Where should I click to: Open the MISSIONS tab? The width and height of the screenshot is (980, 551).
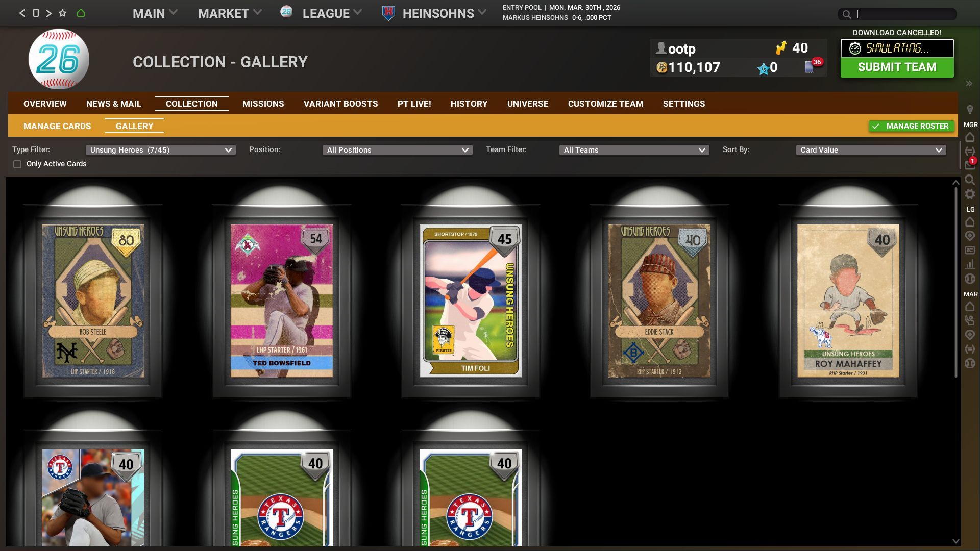(x=263, y=104)
